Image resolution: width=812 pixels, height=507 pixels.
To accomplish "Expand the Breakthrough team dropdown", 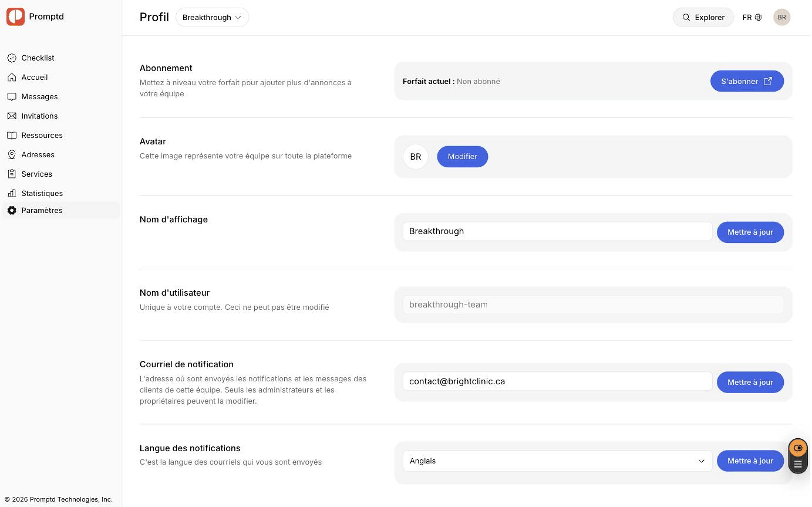I will pos(212,18).
